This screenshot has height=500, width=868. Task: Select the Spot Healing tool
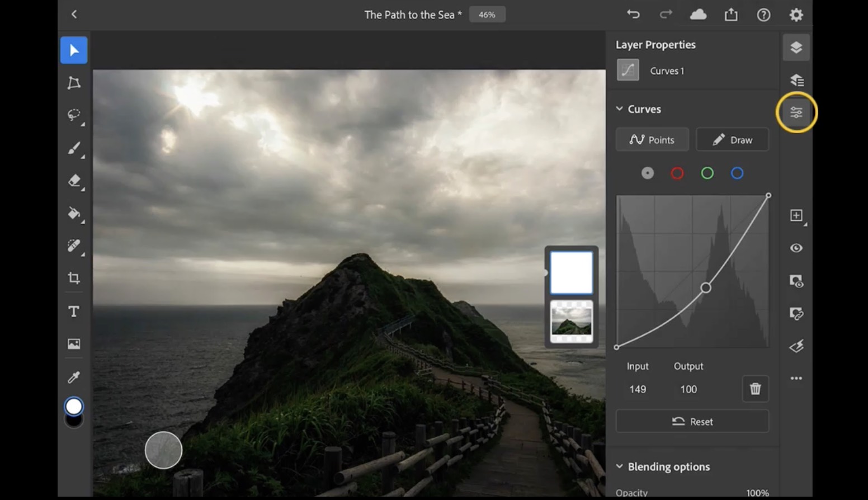pyautogui.click(x=74, y=246)
